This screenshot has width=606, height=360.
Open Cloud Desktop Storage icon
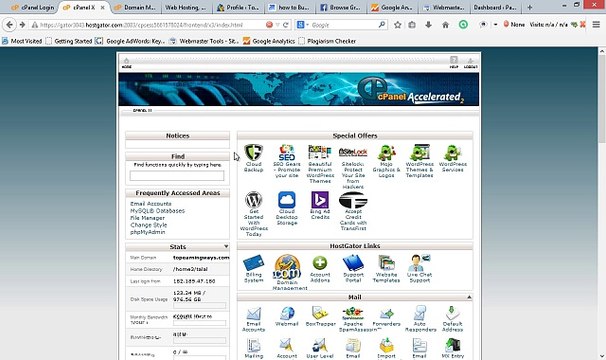tap(287, 200)
